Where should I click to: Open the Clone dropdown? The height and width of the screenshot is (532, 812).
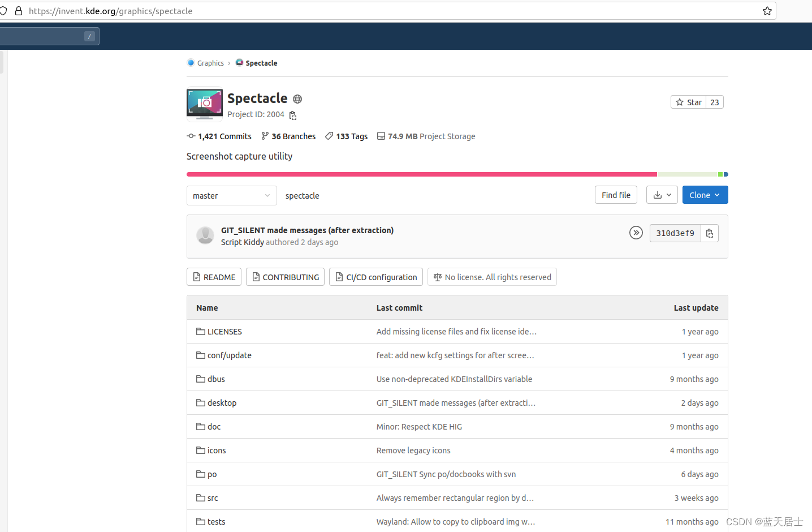[x=705, y=195]
